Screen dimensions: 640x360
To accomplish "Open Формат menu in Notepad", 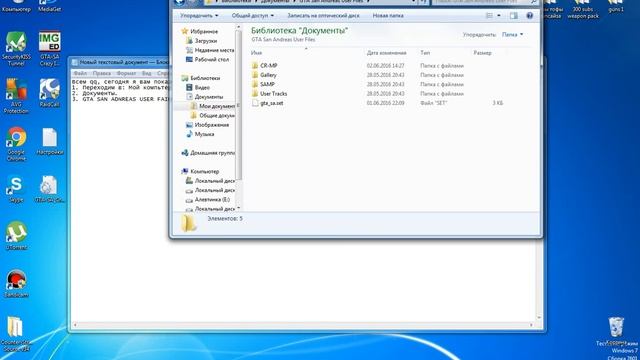I will (126, 73).
